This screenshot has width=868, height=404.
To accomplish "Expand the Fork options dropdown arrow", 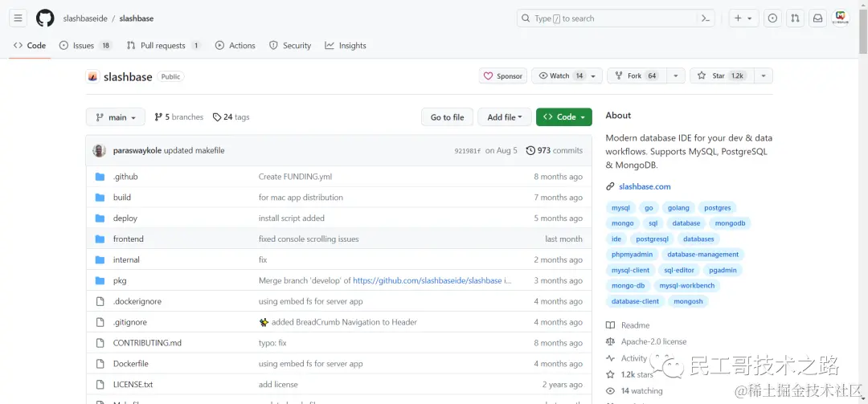I will click(x=675, y=75).
